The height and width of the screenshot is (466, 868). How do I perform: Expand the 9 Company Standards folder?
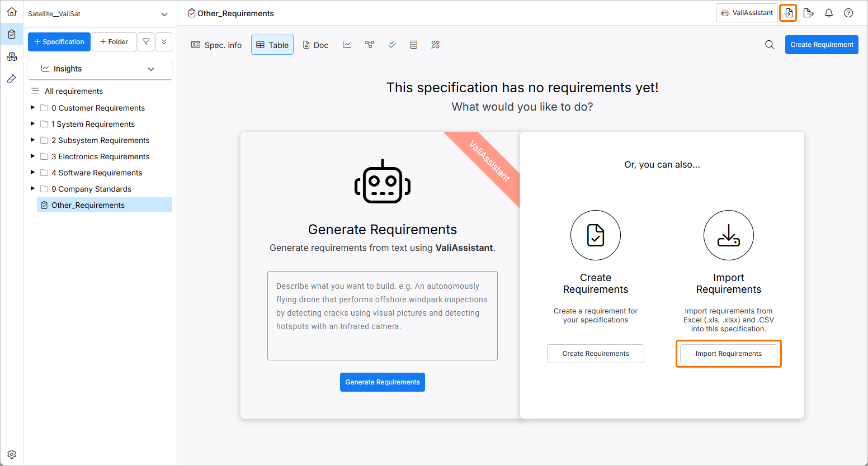point(32,189)
